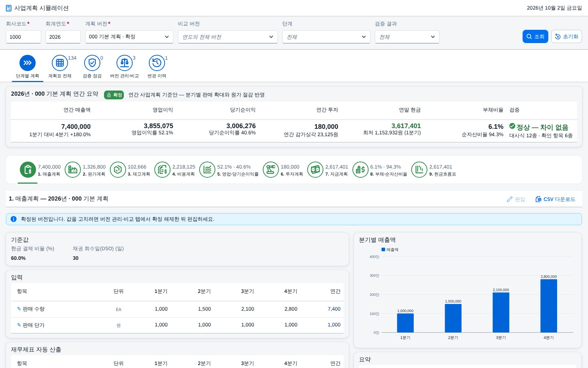Click the calculator icon beside 사업계획 시뮬레이션

[9, 8]
